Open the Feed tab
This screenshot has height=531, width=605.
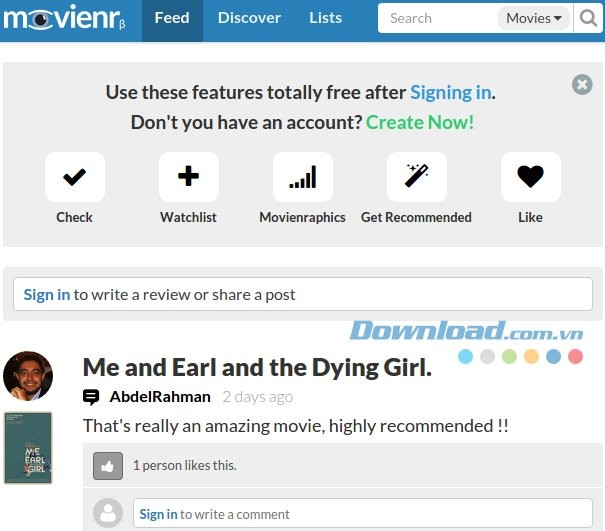click(x=172, y=18)
